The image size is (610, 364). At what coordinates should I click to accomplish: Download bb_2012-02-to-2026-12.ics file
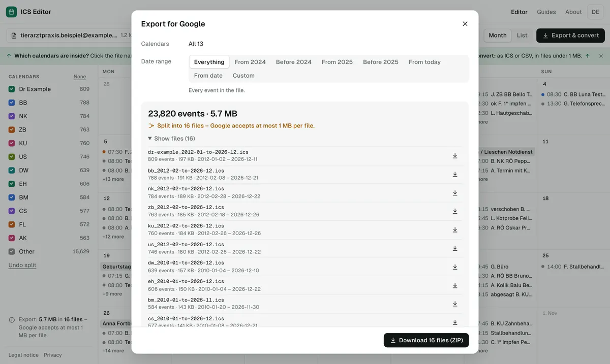(x=455, y=174)
